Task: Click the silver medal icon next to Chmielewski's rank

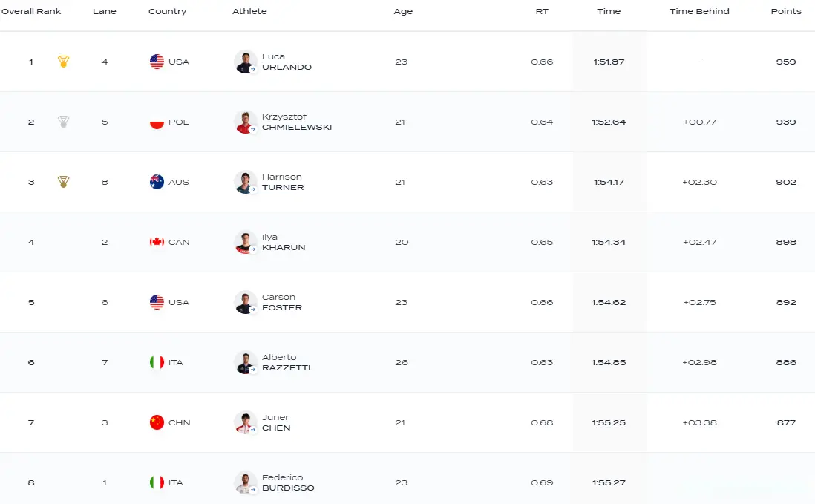Action: 63,122
